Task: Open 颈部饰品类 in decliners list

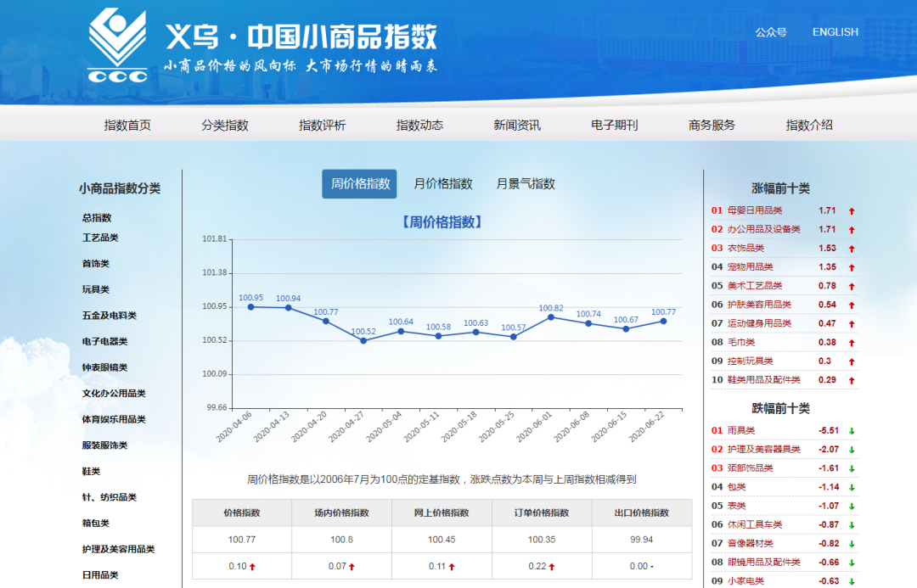Action: pyautogui.click(x=751, y=468)
